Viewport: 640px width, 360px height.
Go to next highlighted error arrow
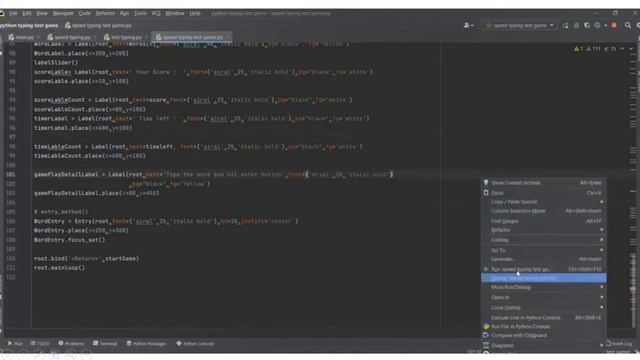click(631, 49)
